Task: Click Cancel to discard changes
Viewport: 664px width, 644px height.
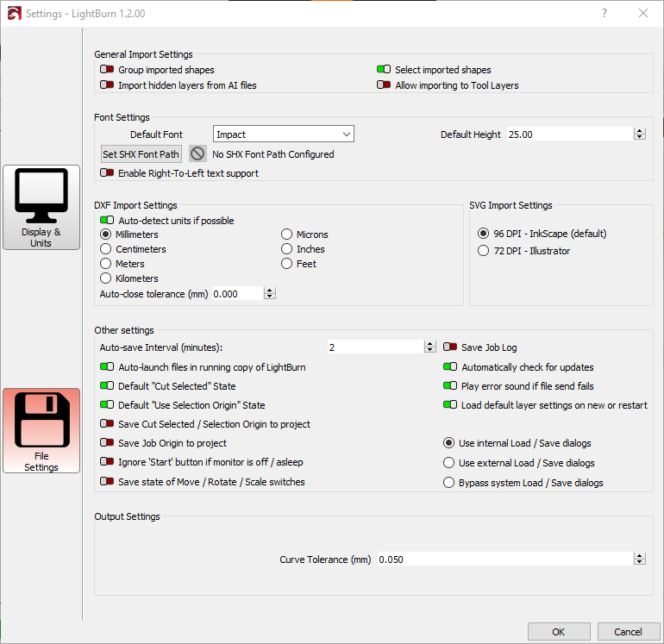Action: click(x=629, y=632)
